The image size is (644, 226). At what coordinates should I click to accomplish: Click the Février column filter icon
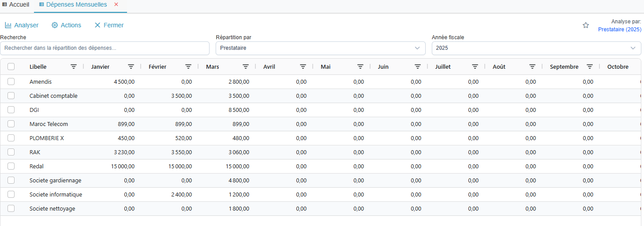click(x=188, y=67)
